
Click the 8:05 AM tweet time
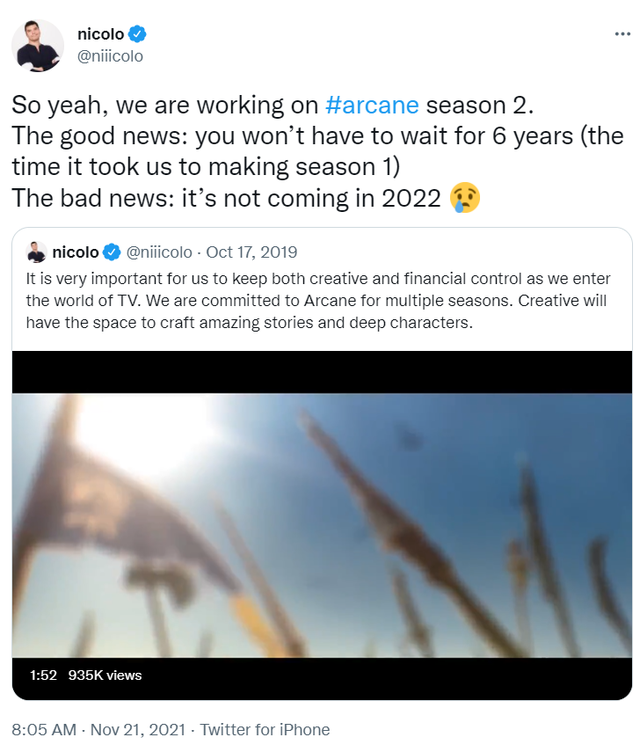(x=42, y=730)
